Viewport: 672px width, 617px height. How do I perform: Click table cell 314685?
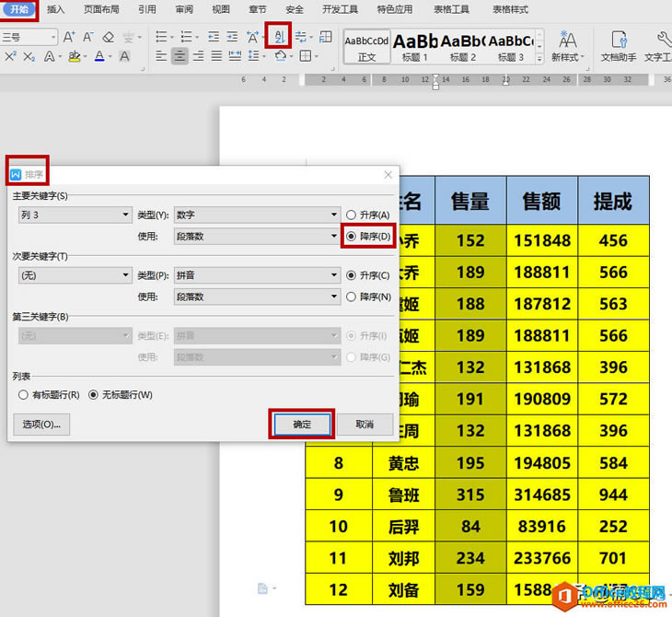[542, 495]
